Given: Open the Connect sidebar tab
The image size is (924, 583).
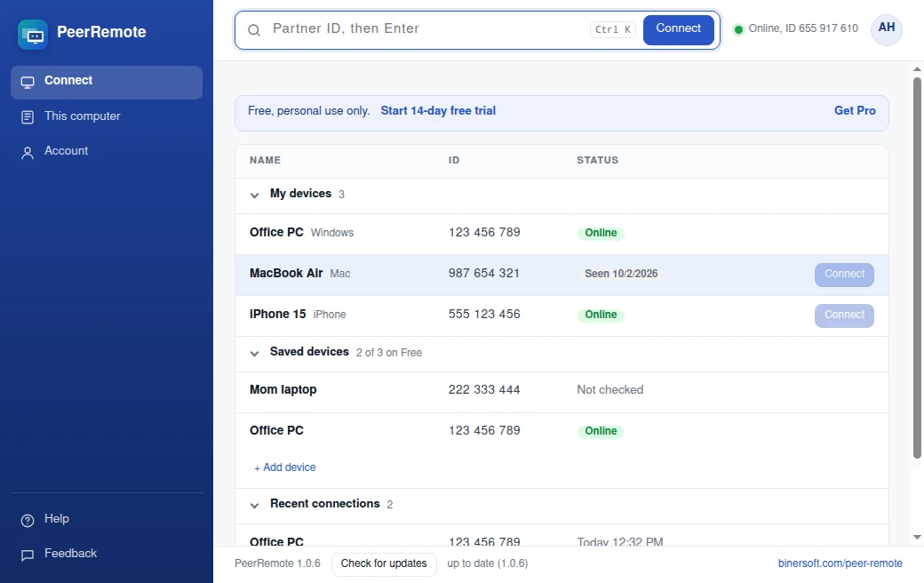Looking at the screenshot, I should coord(107,83).
